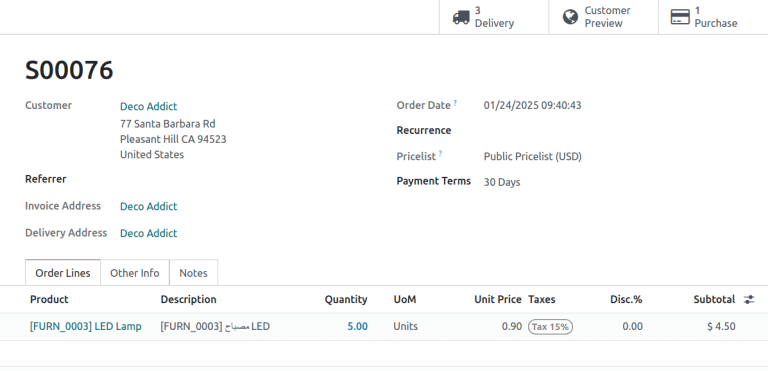Viewport: 768px width, 371px height.
Task: Click the Customer Preview globe icon
Action: tap(570, 17)
